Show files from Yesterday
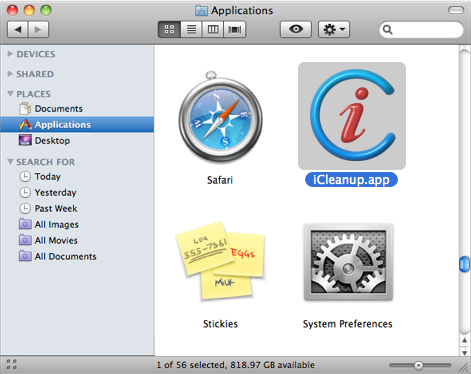The width and height of the screenshot is (471, 374). [x=77, y=192]
